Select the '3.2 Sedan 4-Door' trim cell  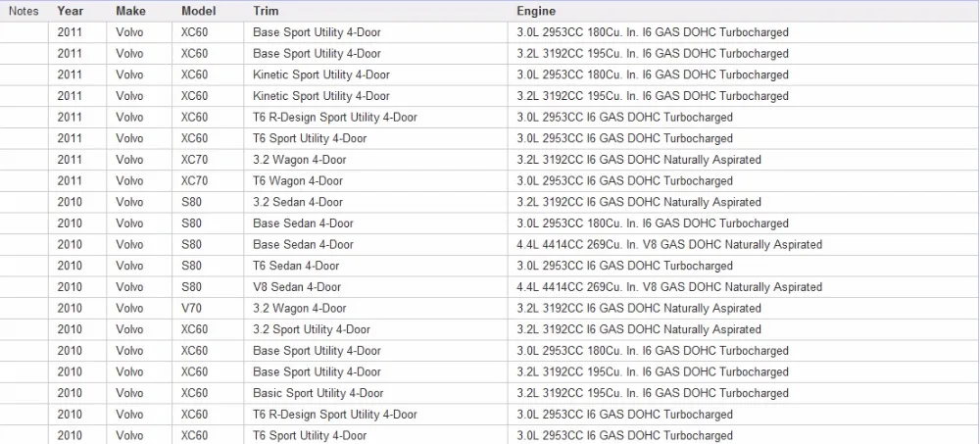(375, 202)
